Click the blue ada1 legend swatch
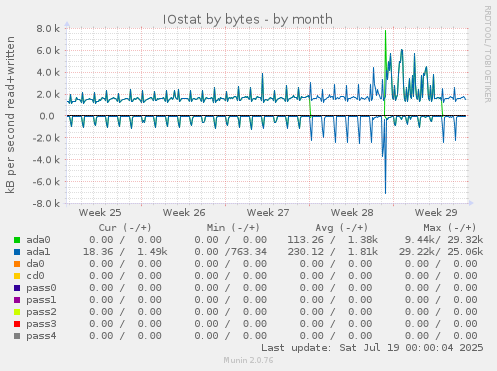The width and height of the screenshot is (497, 371). coord(17,252)
